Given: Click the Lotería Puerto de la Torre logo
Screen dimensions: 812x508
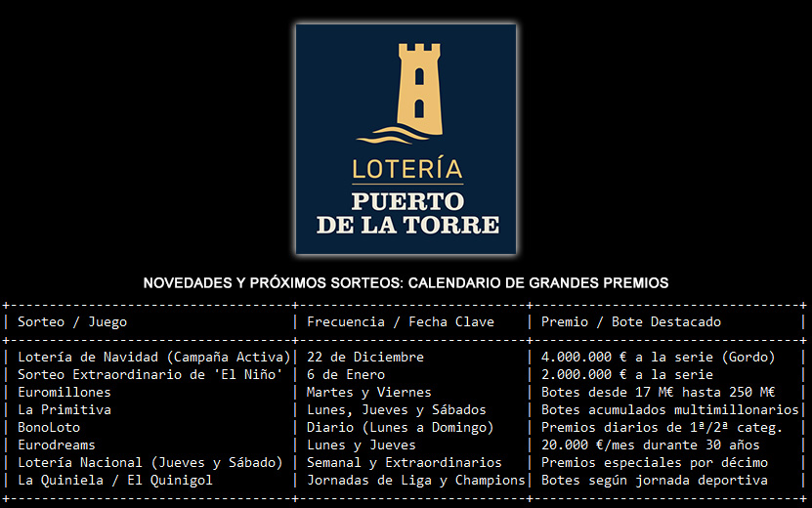Looking at the screenshot, I should point(406,139).
